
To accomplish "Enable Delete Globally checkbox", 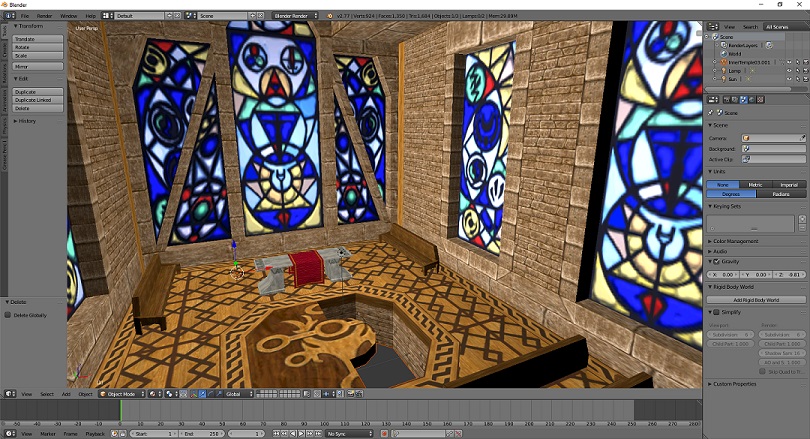I will 8,315.
